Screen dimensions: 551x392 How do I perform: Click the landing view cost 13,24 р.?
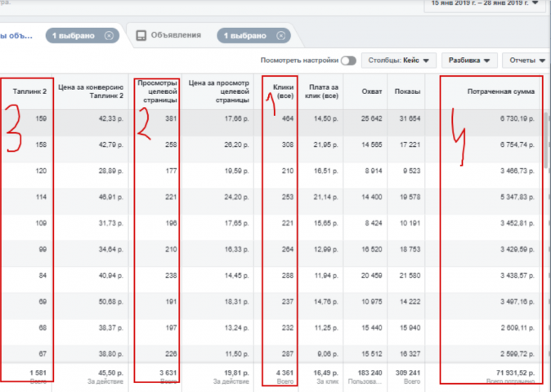pos(236,327)
